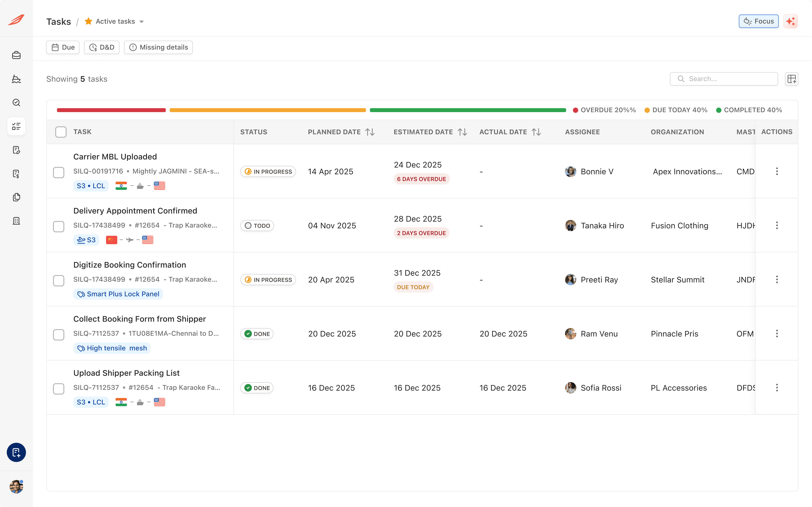The width and height of the screenshot is (812, 507).
Task: Sort by Estimated Date column
Action: pyautogui.click(x=462, y=132)
